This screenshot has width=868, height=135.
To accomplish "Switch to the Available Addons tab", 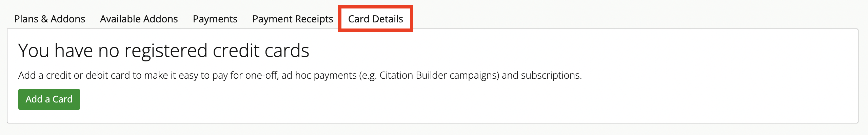I will [x=139, y=19].
